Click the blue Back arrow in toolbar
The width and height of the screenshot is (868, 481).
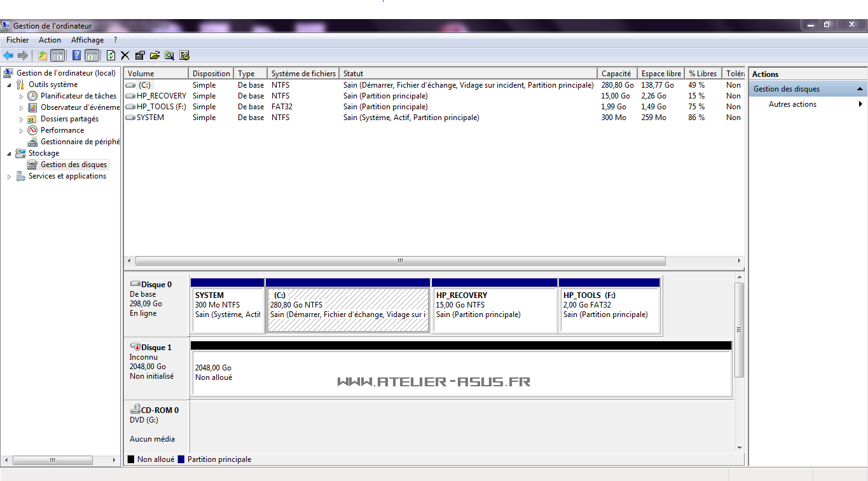(8, 56)
